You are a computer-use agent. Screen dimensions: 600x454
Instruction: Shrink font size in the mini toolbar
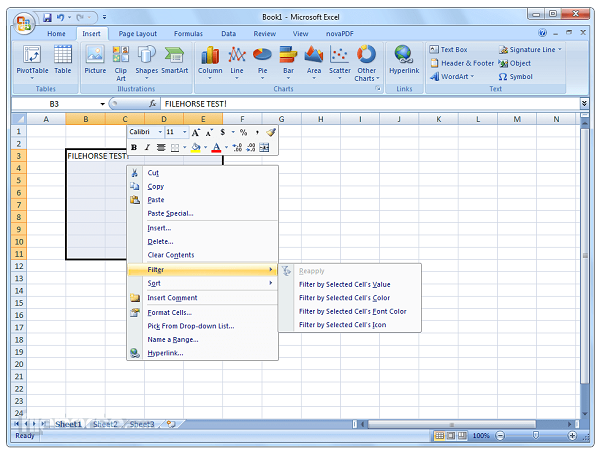pyautogui.click(x=209, y=132)
